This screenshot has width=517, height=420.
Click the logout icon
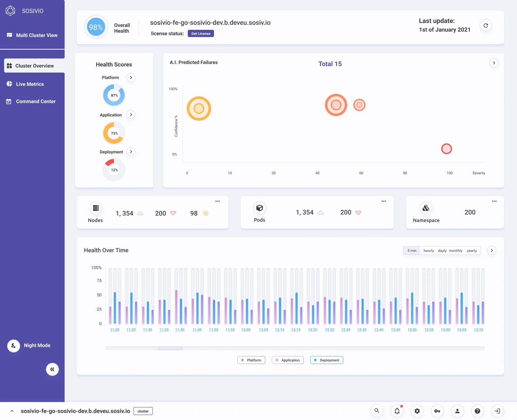[x=498, y=411]
